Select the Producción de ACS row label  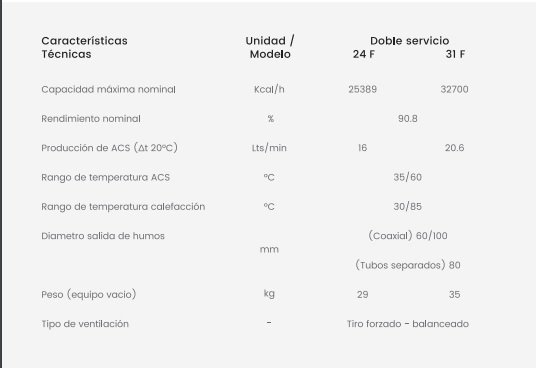coord(110,148)
